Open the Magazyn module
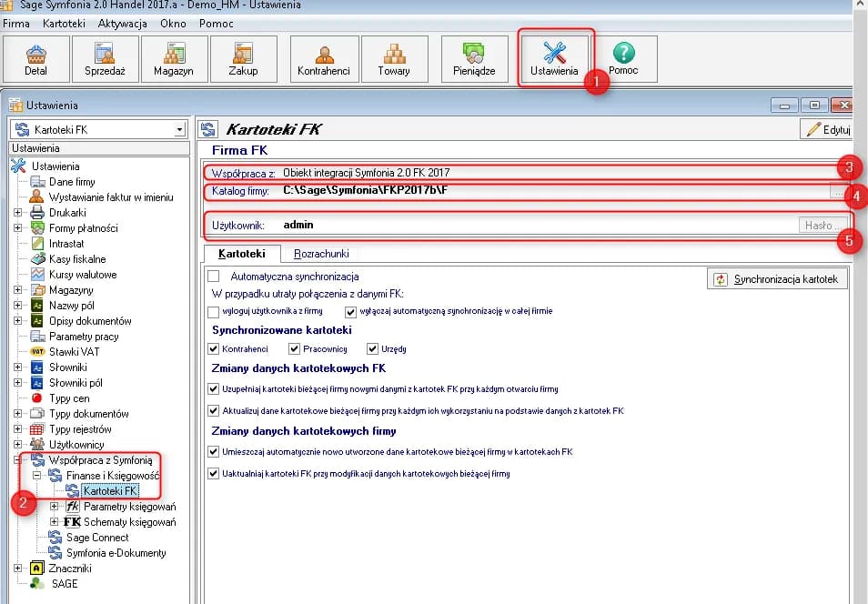Screen dimensions: 868x604 pyautogui.click(x=173, y=59)
